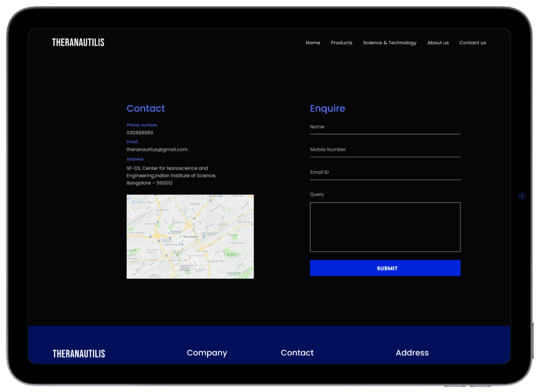The image size is (539, 392).
Task: Click the Enquire section heading
Action: coord(327,109)
